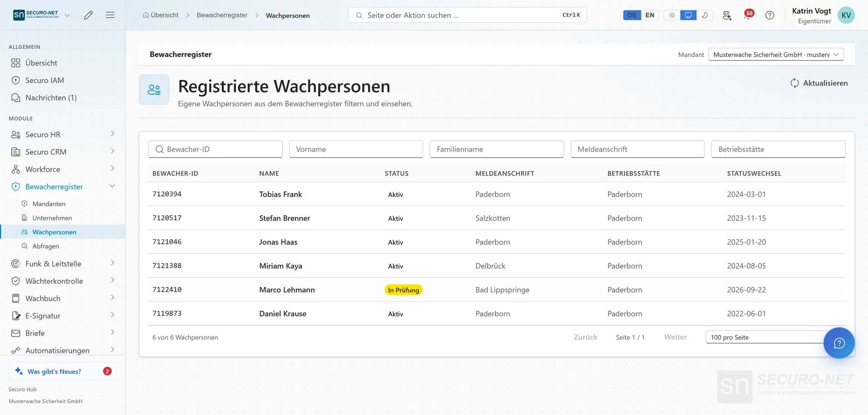Click the Familienname filter field
The width and height of the screenshot is (868, 415).
497,149
